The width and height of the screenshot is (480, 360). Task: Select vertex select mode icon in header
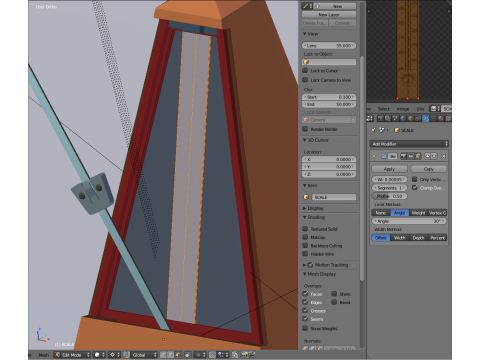click(163, 355)
